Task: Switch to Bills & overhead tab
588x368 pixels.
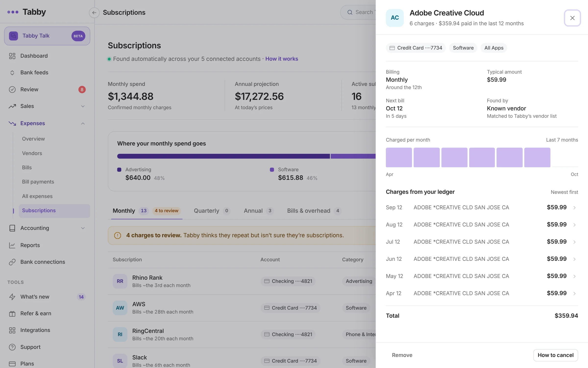Action: (x=314, y=211)
